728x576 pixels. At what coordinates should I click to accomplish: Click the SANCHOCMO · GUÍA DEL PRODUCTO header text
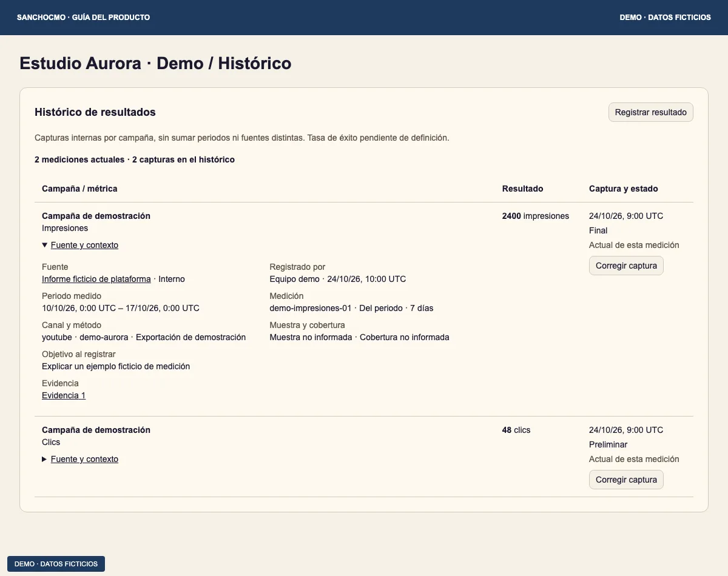pyautogui.click(x=84, y=18)
